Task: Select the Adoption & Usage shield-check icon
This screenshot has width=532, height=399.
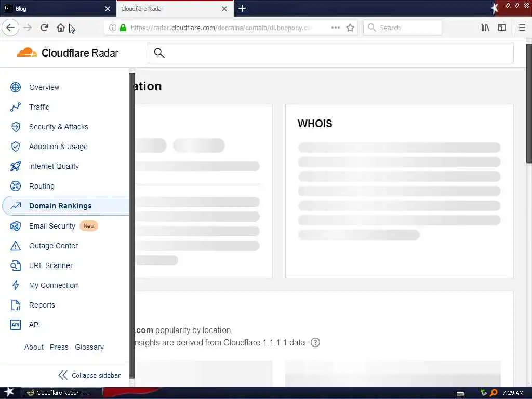Action: [x=16, y=147]
